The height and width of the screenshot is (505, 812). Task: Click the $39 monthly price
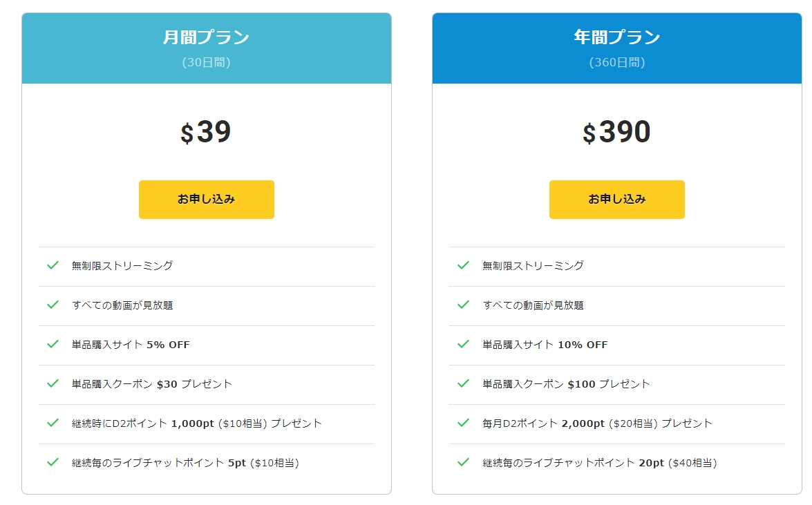click(x=205, y=132)
